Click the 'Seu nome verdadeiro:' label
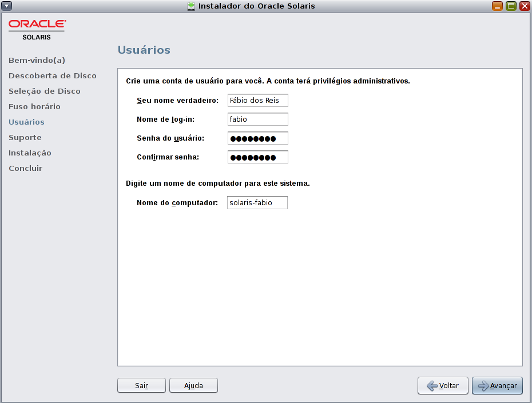Viewport: 532px width, 403px height. click(178, 101)
